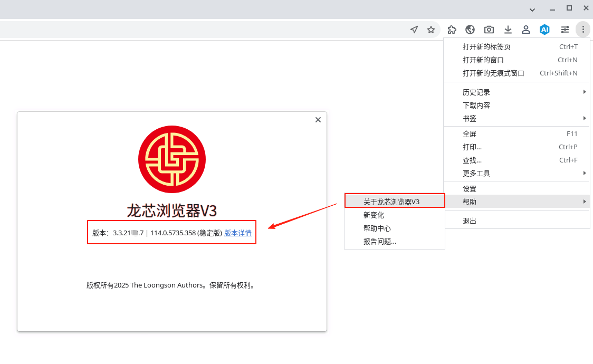The height and width of the screenshot is (364, 593).
Task: Click the sliders customization icon in toolbar
Action: (x=565, y=30)
